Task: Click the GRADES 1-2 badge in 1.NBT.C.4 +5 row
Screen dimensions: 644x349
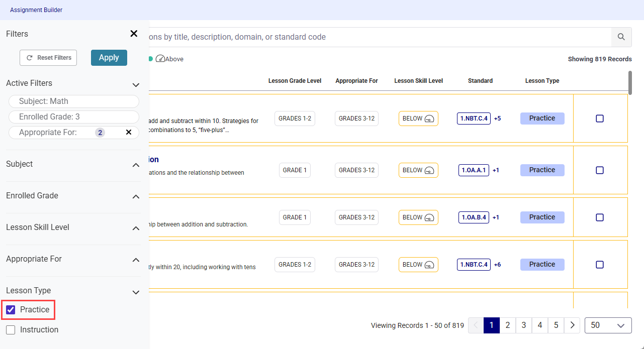Action: click(295, 119)
